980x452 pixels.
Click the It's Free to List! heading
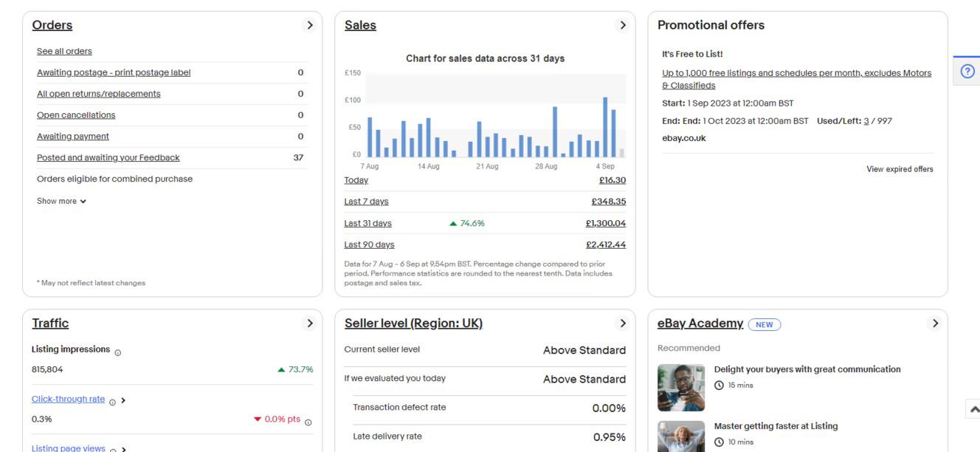point(692,55)
